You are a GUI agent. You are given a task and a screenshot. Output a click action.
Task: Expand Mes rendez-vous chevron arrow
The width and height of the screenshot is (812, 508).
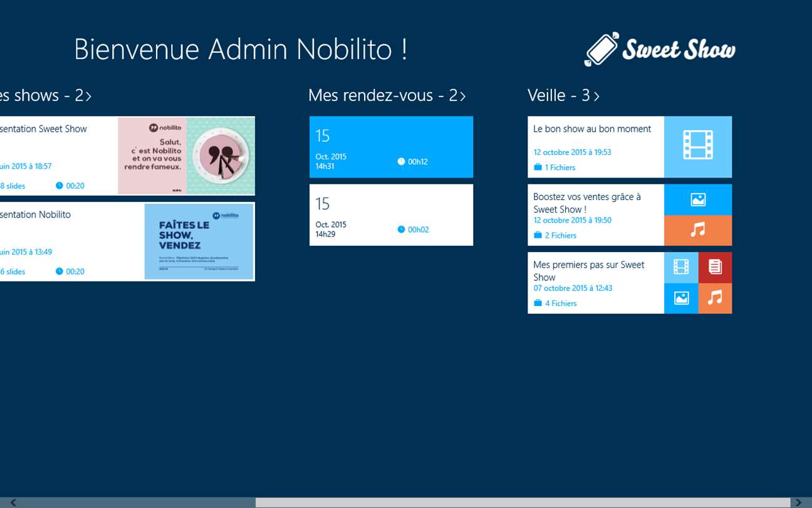tap(462, 96)
